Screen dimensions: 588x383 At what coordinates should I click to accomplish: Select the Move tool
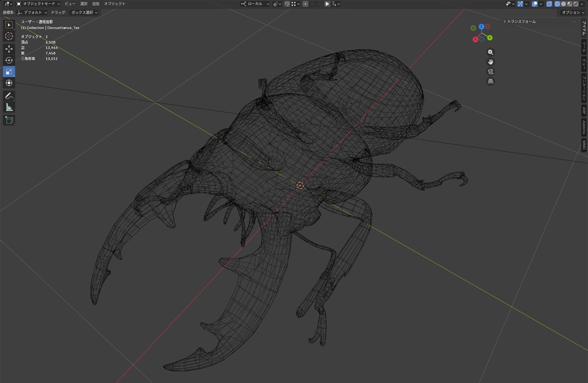click(x=9, y=49)
